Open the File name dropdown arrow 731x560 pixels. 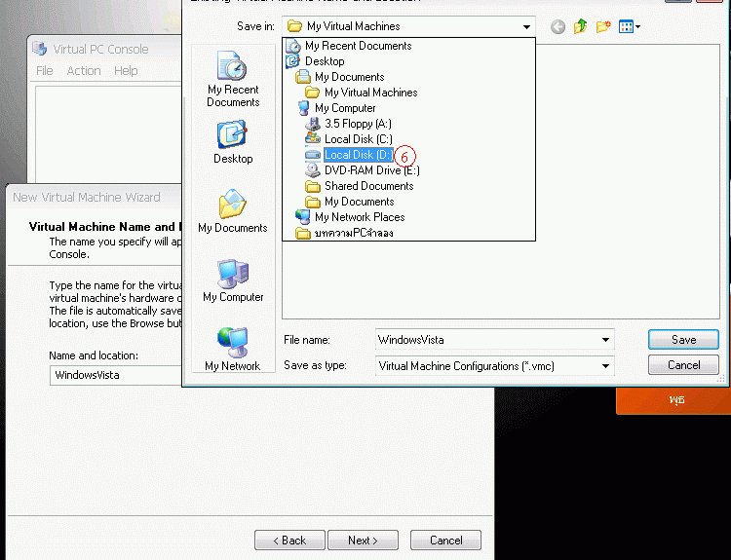(605, 340)
